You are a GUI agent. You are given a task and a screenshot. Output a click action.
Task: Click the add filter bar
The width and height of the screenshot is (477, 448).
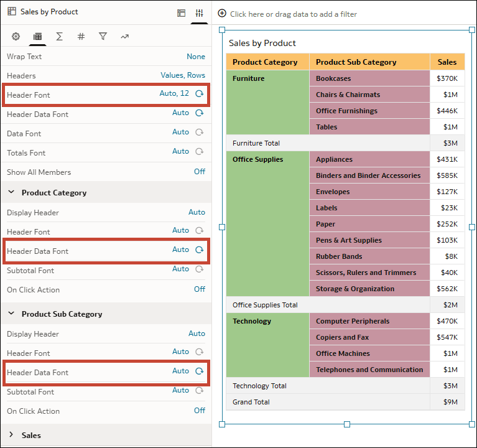pyautogui.click(x=293, y=14)
